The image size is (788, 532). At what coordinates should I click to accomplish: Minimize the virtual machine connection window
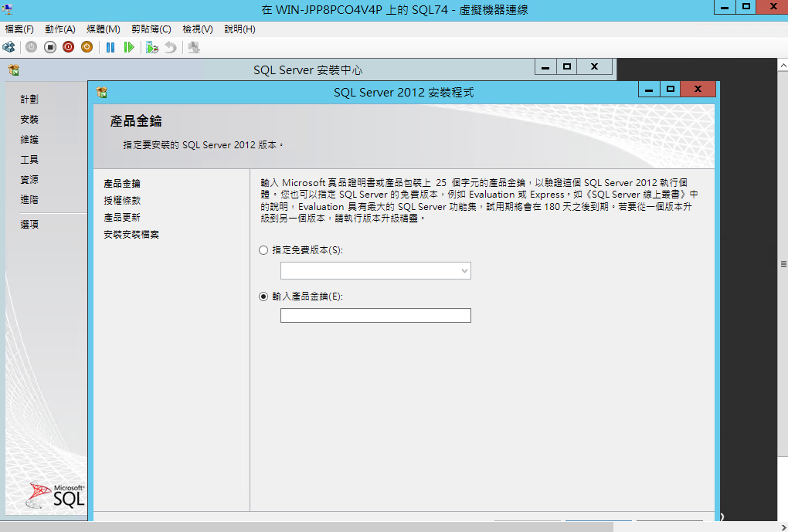pyautogui.click(x=725, y=7)
